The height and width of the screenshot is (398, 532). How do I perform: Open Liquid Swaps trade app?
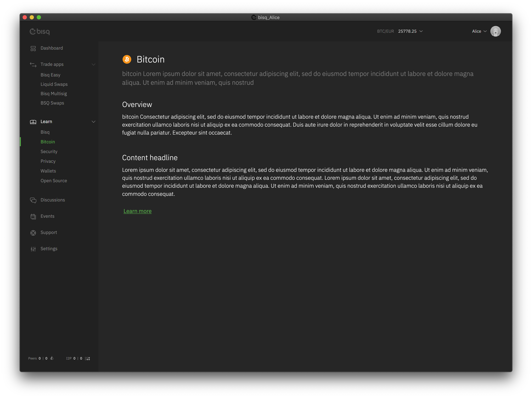point(54,84)
